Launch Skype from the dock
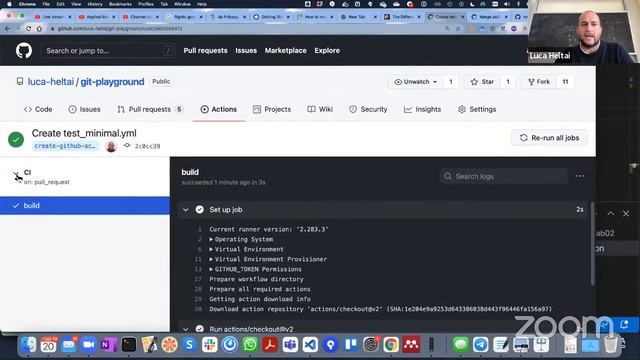The image size is (640, 360). [189, 345]
